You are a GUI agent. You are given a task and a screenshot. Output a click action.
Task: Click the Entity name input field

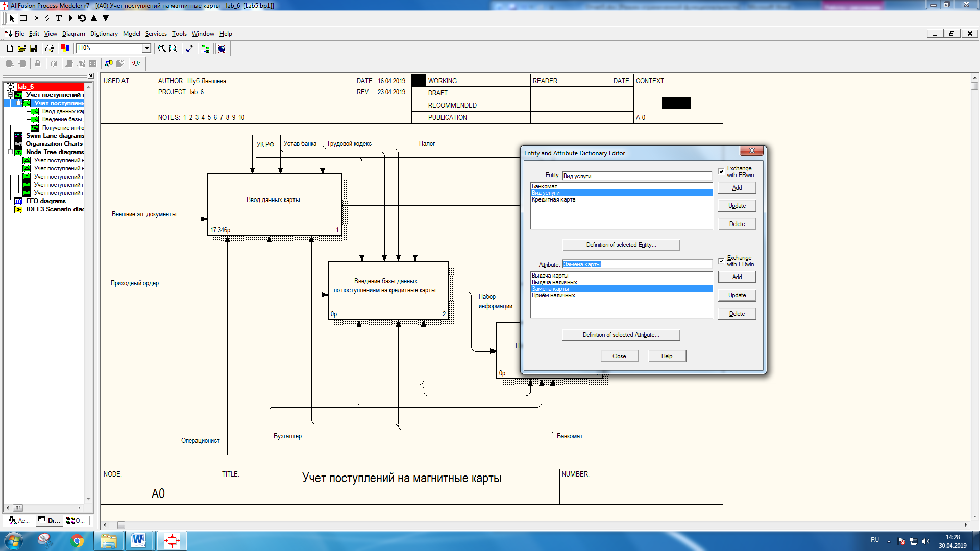pos(637,176)
